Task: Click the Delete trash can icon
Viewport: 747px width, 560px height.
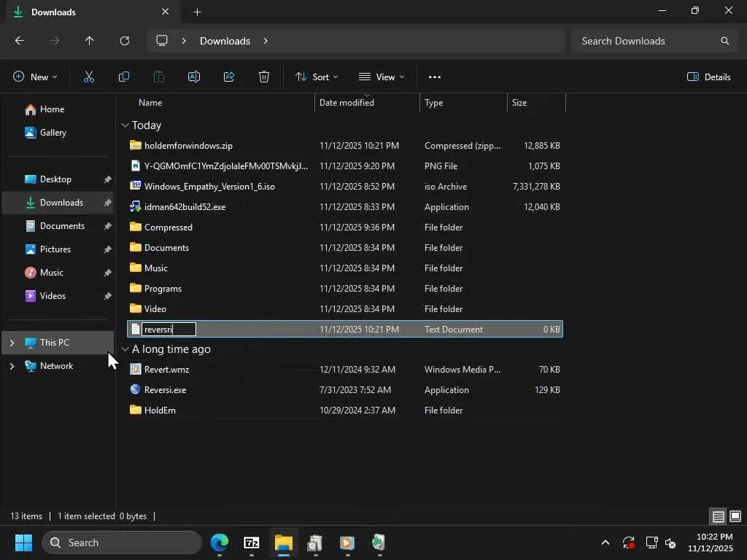Action: click(x=264, y=77)
